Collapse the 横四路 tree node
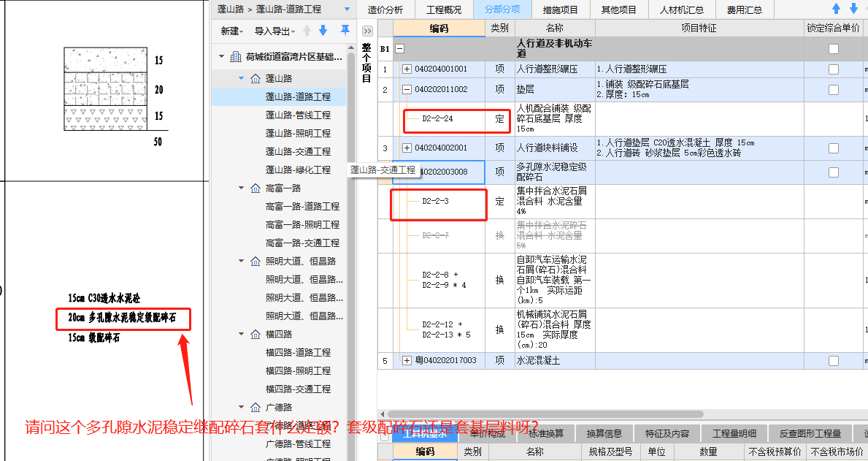 [x=242, y=334]
